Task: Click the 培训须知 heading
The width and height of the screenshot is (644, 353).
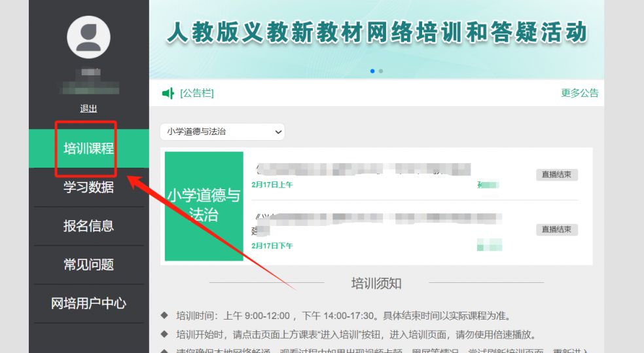Action: (376, 283)
